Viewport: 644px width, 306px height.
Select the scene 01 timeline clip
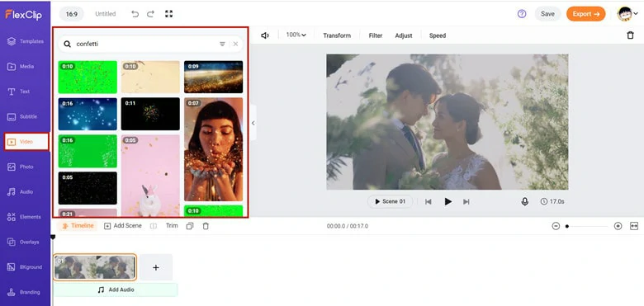coord(95,267)
